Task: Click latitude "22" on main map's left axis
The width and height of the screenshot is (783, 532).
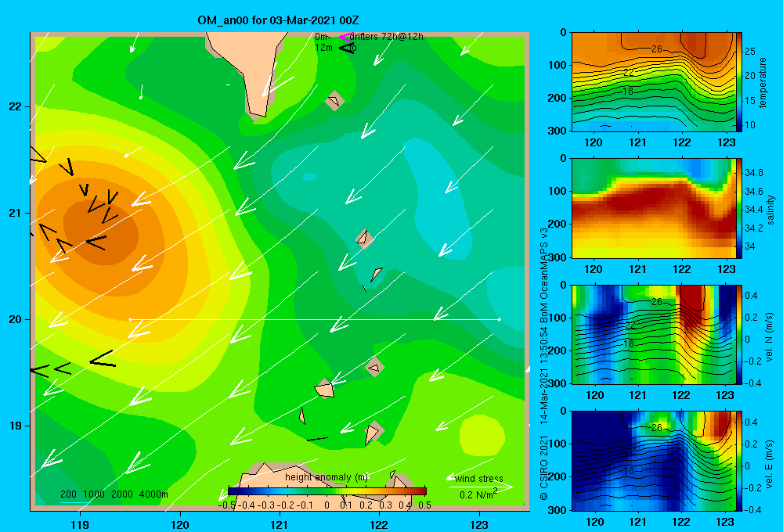Action: pyautogui.click(x=15, y=106)
